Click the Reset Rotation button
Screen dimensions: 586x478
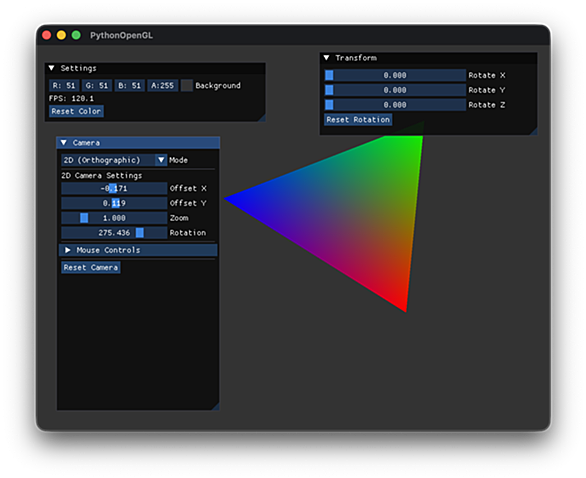(358, 120)
